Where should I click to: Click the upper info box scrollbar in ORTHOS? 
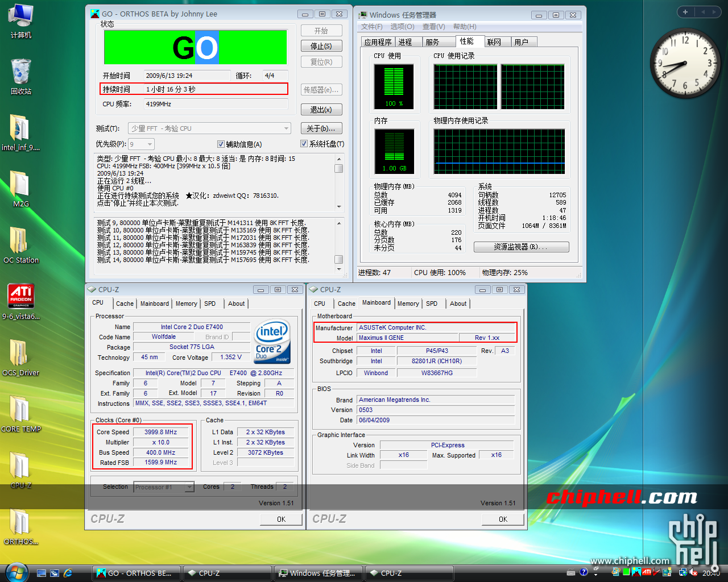pyautogui.click(x=339, y=182)
